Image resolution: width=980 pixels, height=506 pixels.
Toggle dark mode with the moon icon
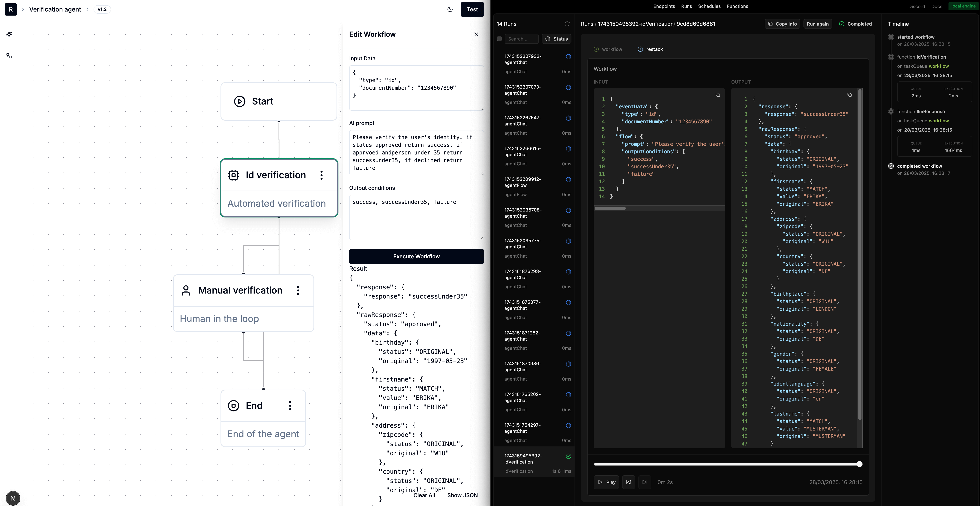[450, 10]
